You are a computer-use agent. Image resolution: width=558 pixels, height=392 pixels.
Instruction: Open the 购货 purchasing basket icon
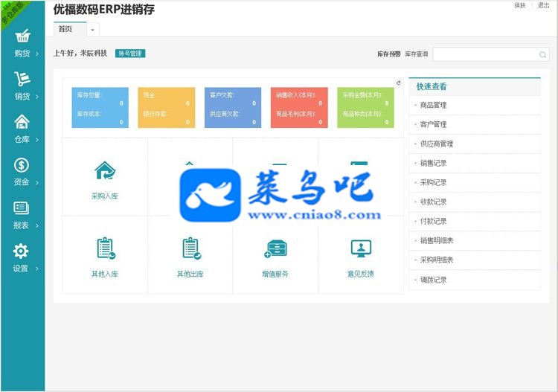[22, 36]
